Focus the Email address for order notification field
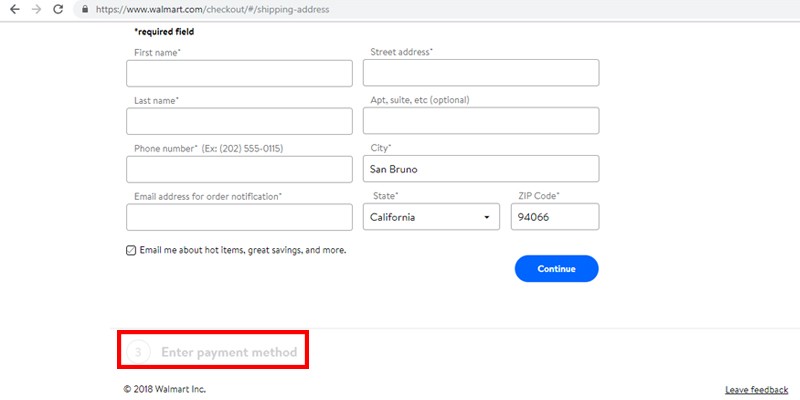The image size is (800, 400). [239, 217]
